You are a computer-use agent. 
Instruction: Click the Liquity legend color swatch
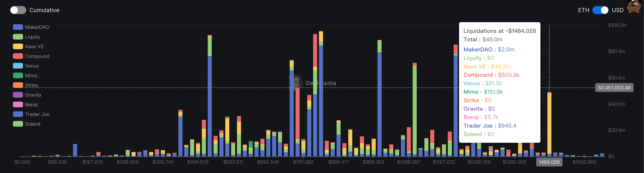(x=18, y=37)
